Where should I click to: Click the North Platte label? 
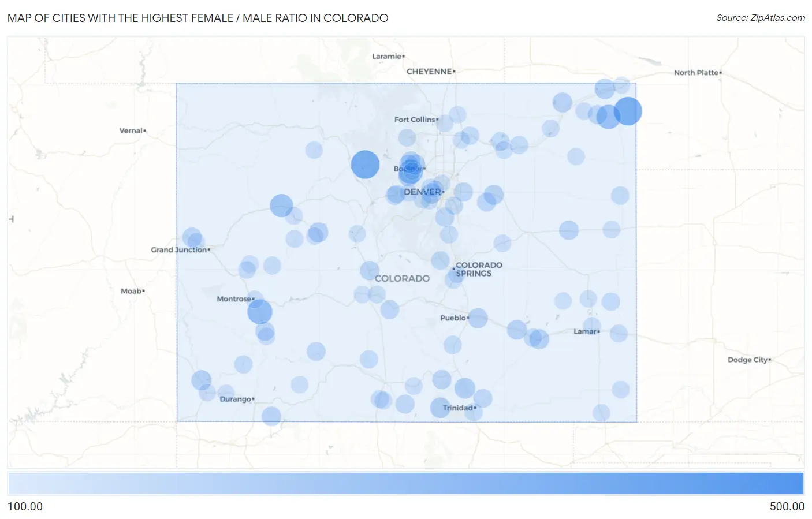(x=696, y=73)
